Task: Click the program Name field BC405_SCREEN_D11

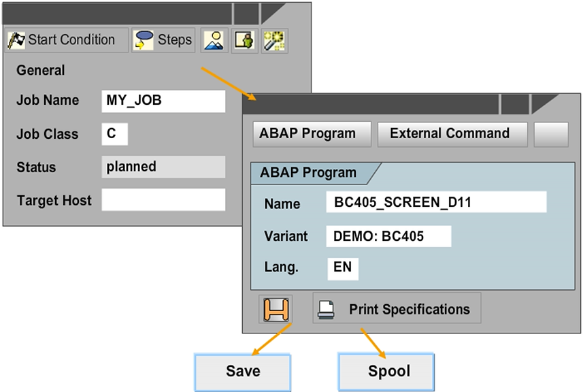Action: click(435, 203)
